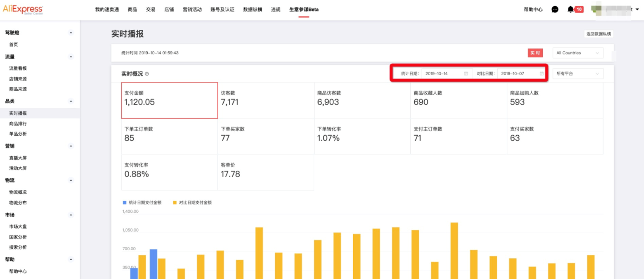Toggle 对比日期支付金额 yellow legend series
This screenshot has height=279, width=644.
[192, 203]
